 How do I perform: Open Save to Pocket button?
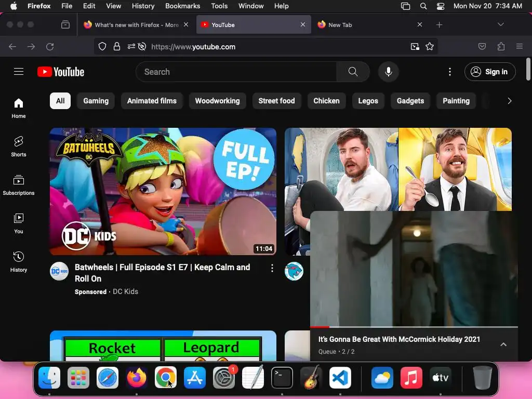click(482, 46)
